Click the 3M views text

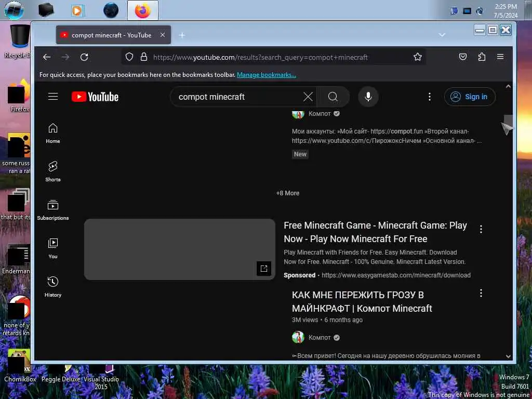click(x=305, y=320)
